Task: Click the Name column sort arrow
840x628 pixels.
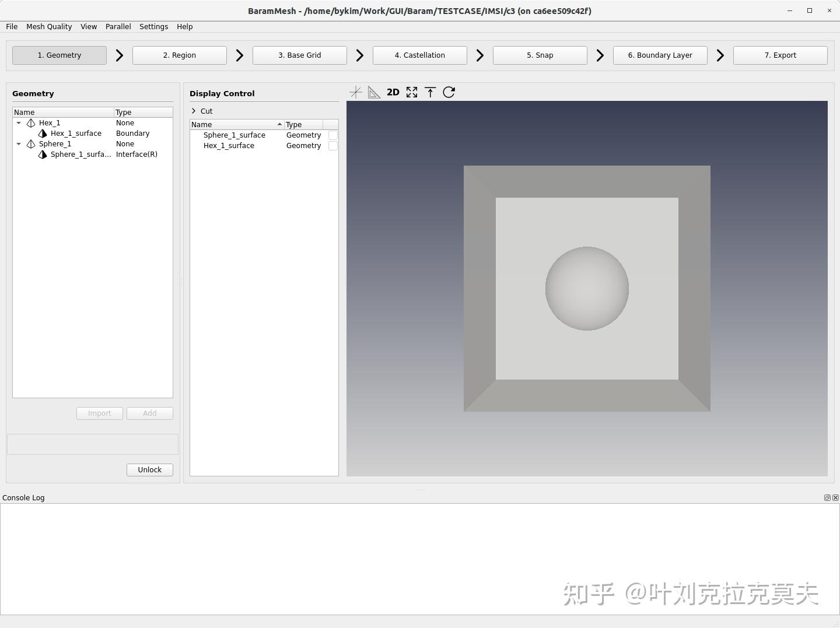Action: point(279,124)
